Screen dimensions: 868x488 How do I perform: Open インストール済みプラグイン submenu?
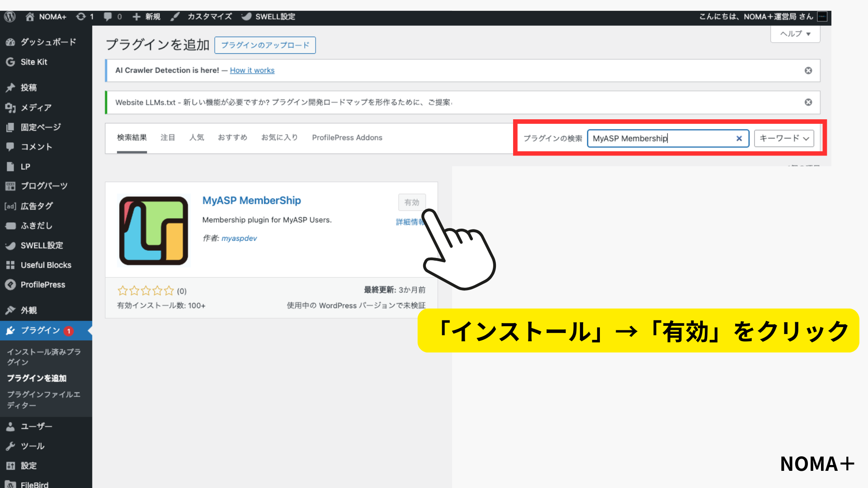tap(44, 357)
